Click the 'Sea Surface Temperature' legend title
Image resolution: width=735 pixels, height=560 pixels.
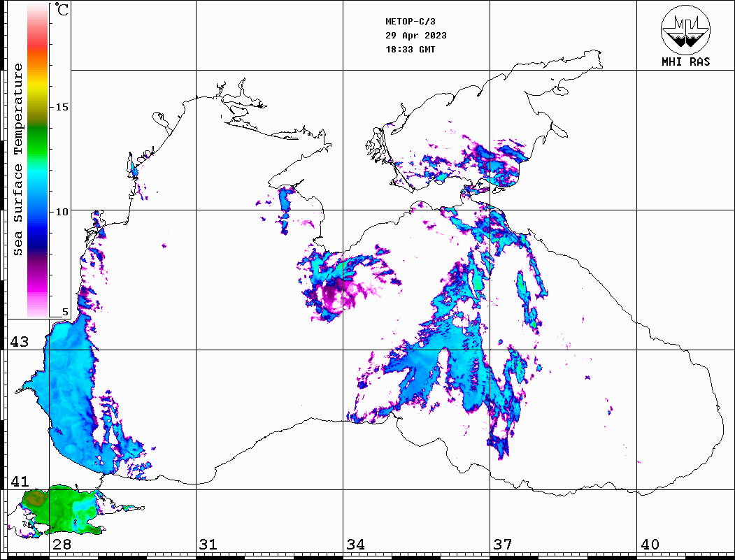coord(17,159)
